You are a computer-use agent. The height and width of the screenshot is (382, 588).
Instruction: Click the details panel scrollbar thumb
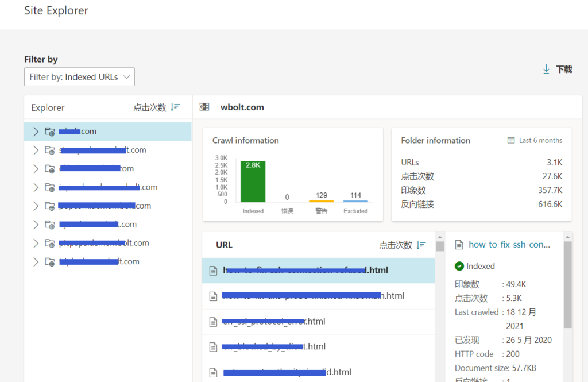(x=567, y=284)
